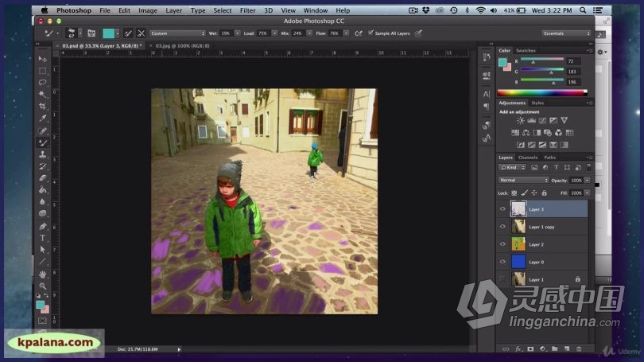The height and width of the screenshot is (362, 644).
Task: Toggle lock transparent pixels
Action: tap(514, 193)
